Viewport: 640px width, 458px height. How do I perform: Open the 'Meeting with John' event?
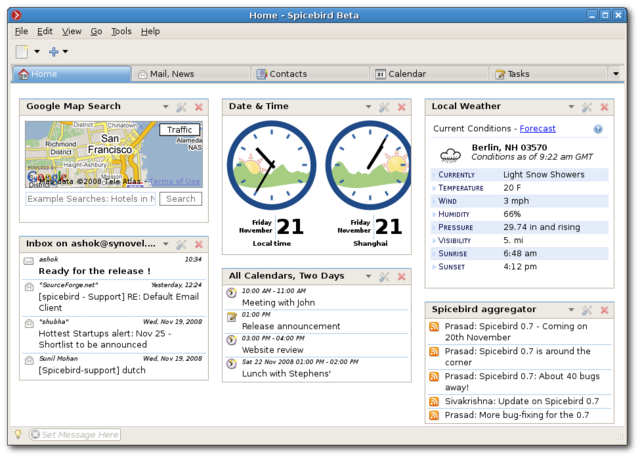[278, 302]
